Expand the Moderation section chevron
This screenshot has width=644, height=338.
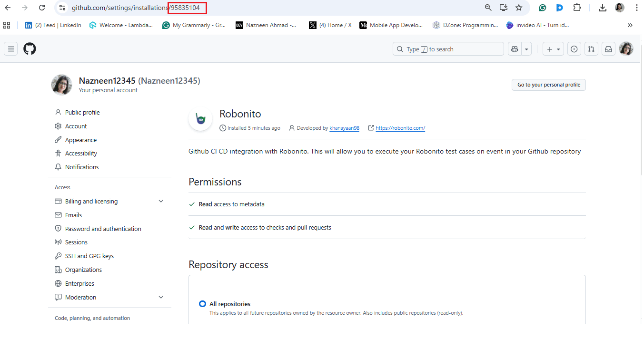[161, 298]
